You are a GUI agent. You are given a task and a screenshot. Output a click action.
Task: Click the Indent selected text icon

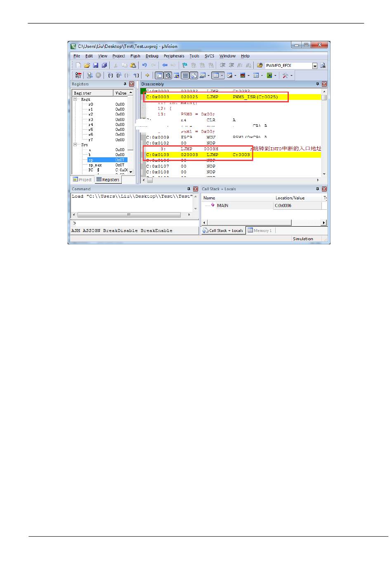(x=223, y=65)
